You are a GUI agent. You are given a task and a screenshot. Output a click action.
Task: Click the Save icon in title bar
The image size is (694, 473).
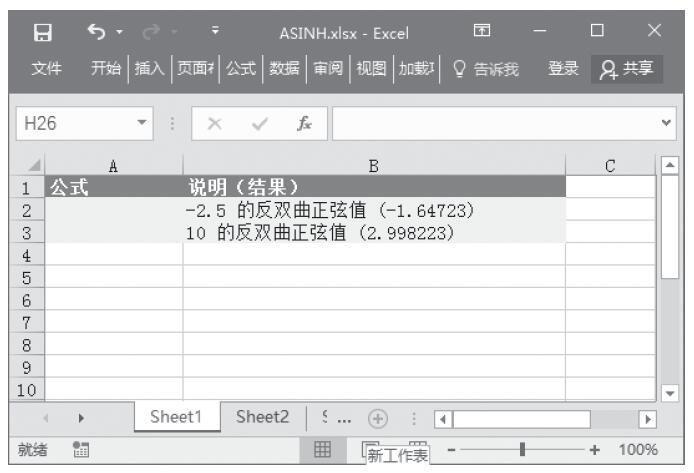(45, 33)
